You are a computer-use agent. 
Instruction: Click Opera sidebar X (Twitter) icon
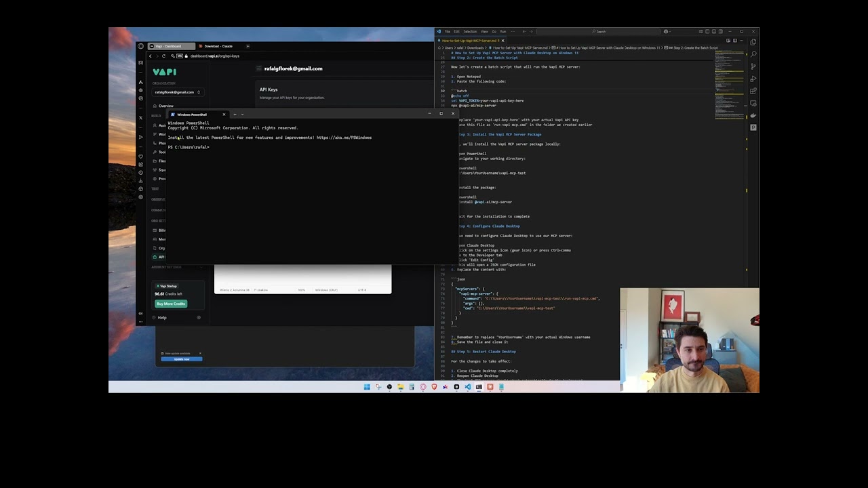[x=140, y=117]
